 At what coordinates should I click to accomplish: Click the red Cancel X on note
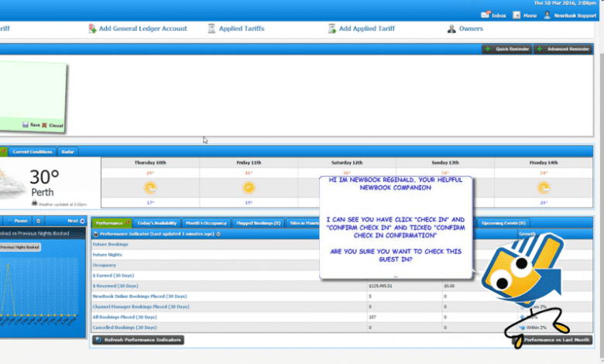[x=44, y=125]
